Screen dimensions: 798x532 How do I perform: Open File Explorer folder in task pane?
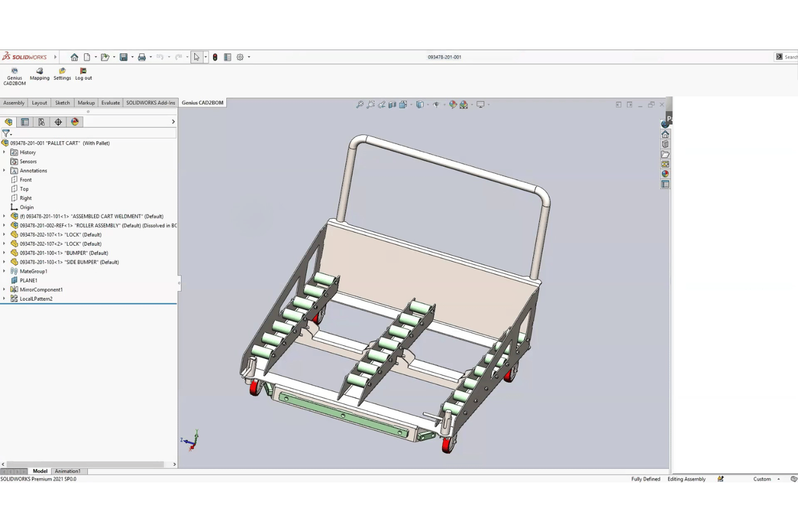click(x=665, y=154)
